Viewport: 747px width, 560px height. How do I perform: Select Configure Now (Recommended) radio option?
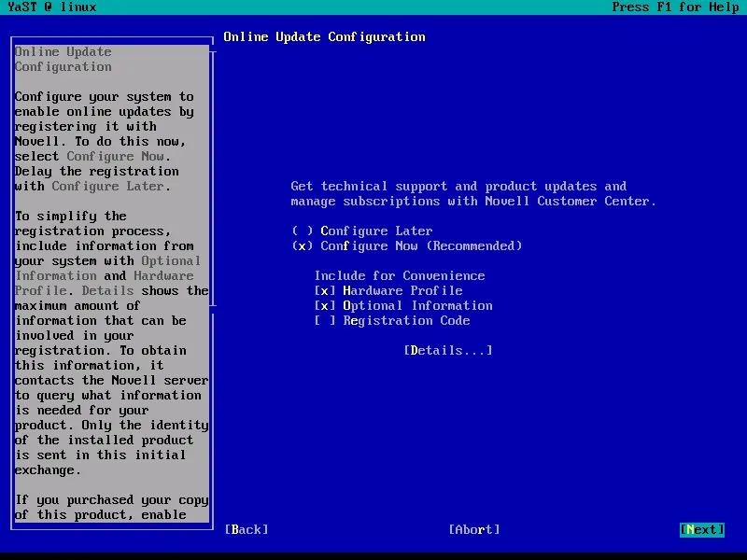click(407, 245)
